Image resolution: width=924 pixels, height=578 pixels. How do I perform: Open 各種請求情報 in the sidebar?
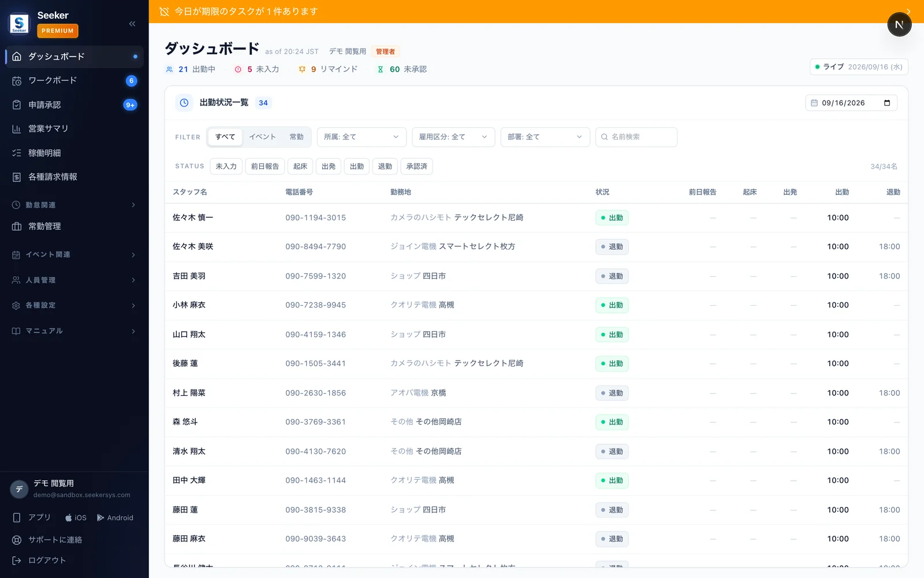[74, 177]
